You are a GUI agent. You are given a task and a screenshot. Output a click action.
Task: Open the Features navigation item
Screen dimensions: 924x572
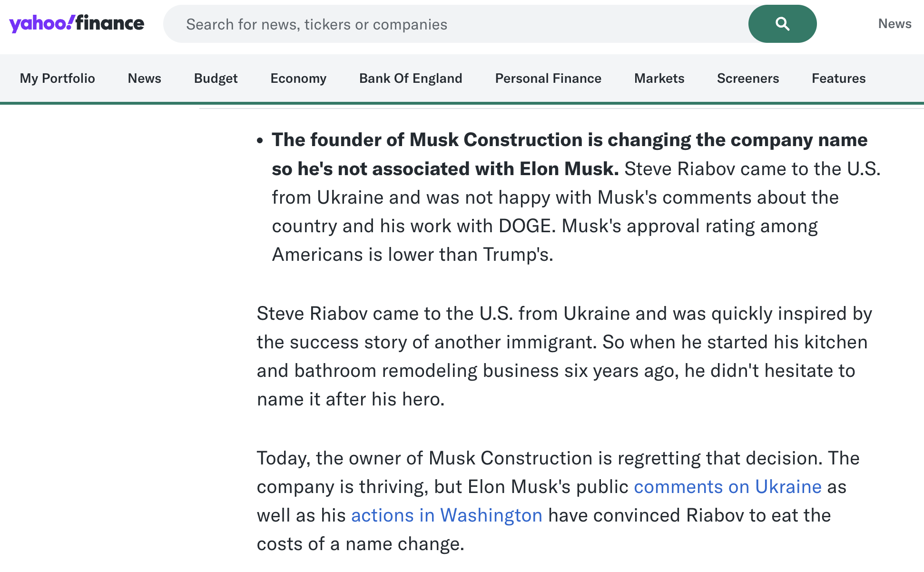(x=838, y=79)
